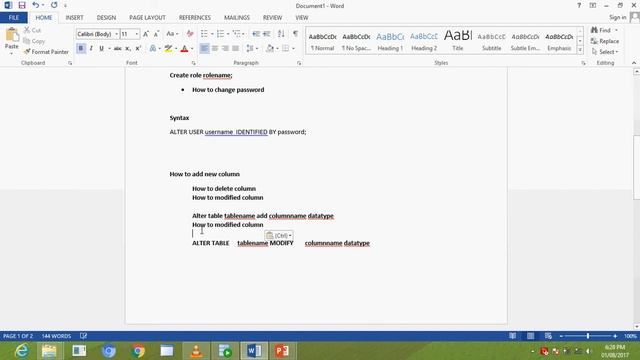Toggle Underline formatting
640x360 pixels.
[x=101, y=49]
